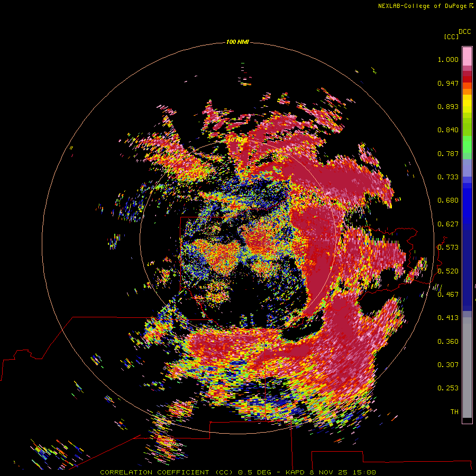Click the 0.467 legend value
Viewport: 476px width, 476px height.
pyautogui.click(x=448, y=295)
